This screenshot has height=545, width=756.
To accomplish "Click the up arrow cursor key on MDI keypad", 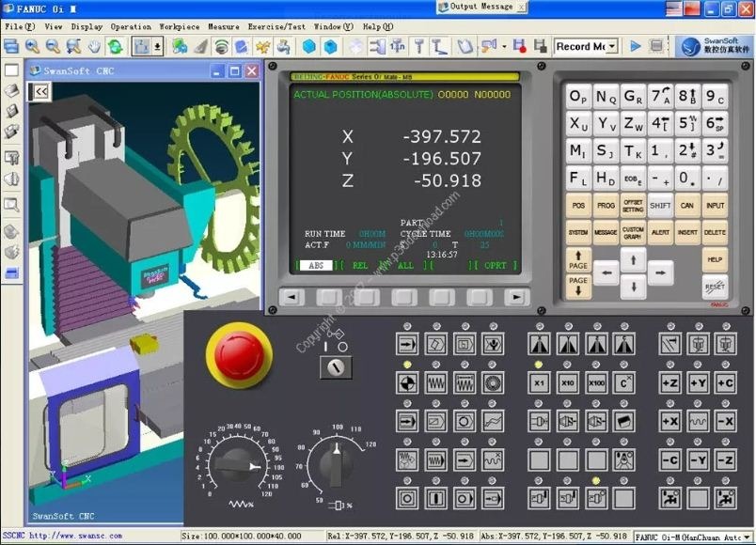I will (633, 260).
